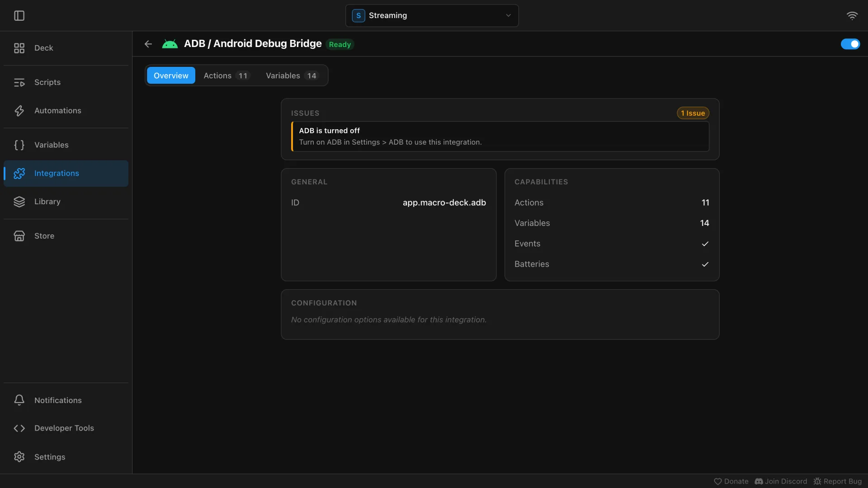Viewport: 868px width, 488px height.
Task: Switch to the Actions 11 tab
Action: click(226, 75)
